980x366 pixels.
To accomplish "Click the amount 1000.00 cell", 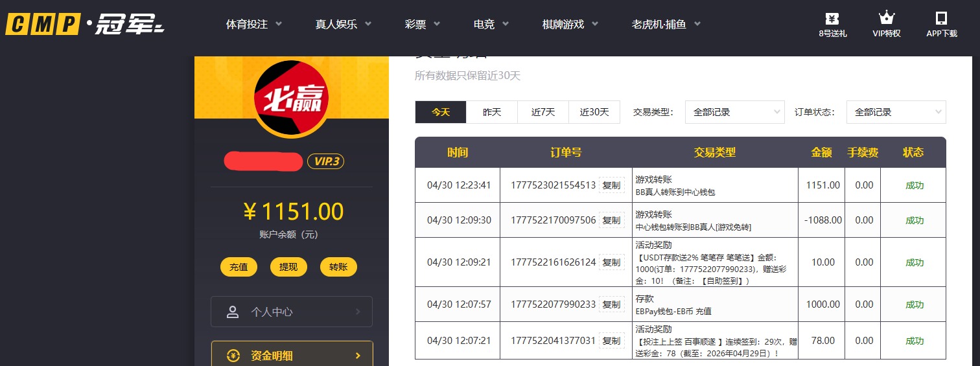I will tap(822, 304).
